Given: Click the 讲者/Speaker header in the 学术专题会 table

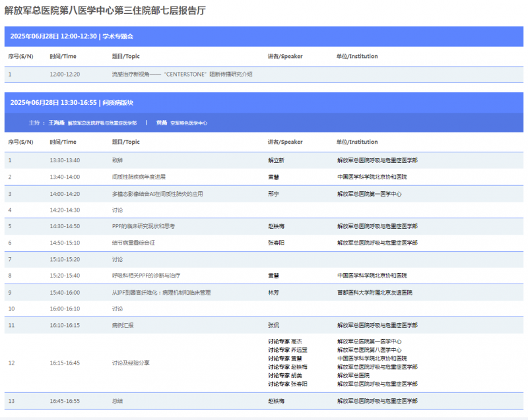Looking at the screenshot, I should (285, 56).
